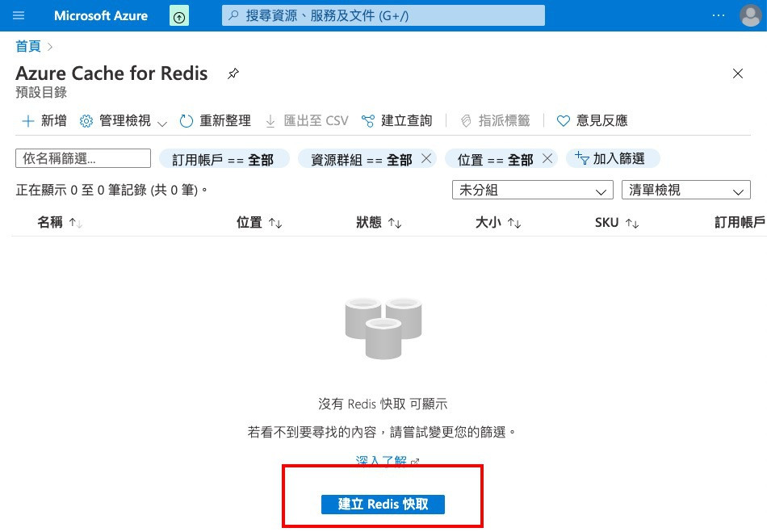Open the 清單檢視 view dropdown

point(685,190)
